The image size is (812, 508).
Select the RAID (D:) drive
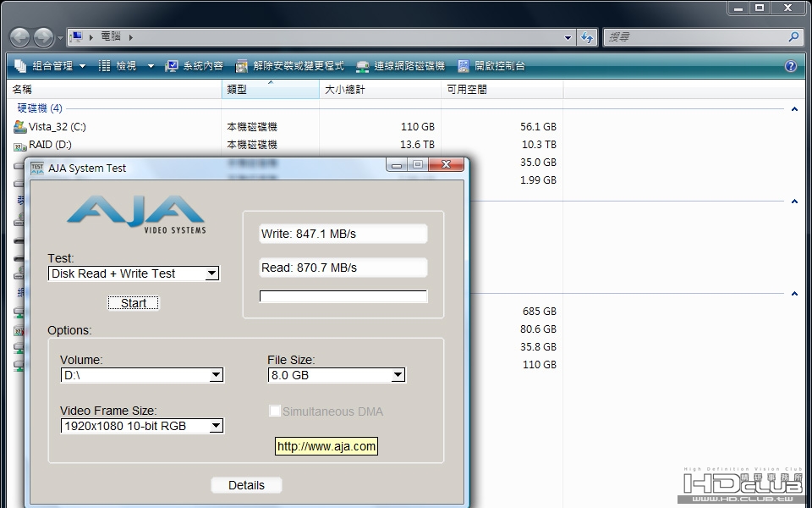tap(50, 145)
